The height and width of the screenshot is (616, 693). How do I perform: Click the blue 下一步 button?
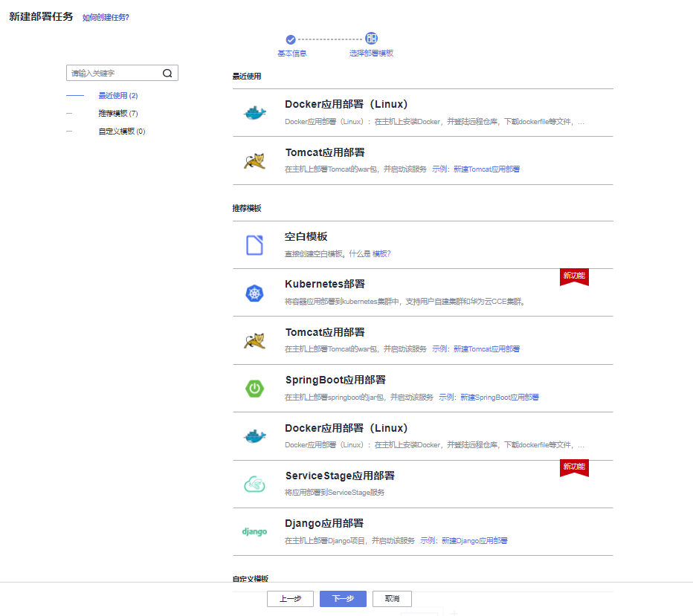click(x=343, y=599)
